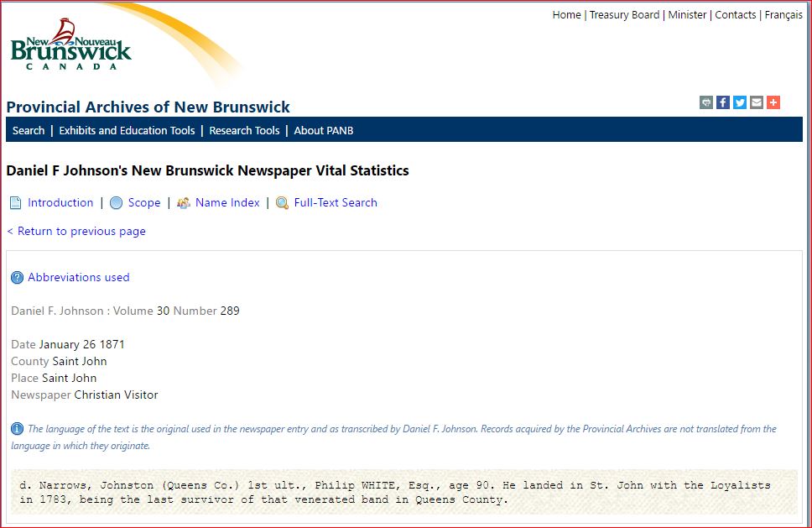Image resolution: width=812 pixels, height=528 pixels.
Task: Click the email share icon
Action: point(757,102)
